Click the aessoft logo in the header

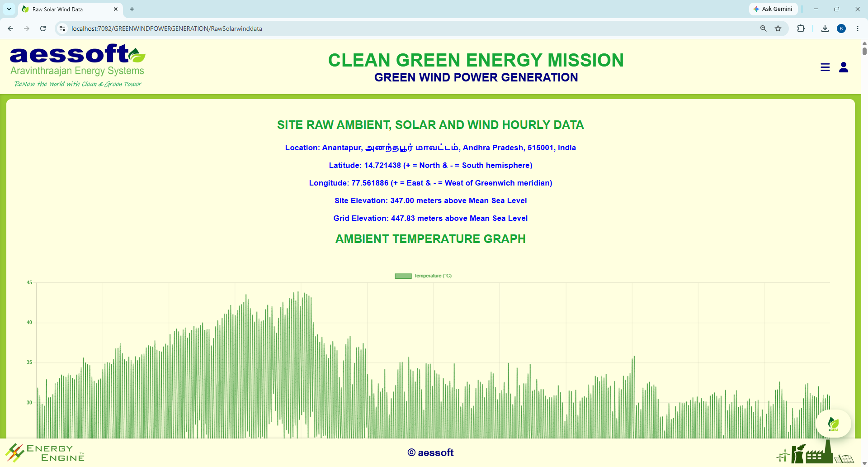77,66
